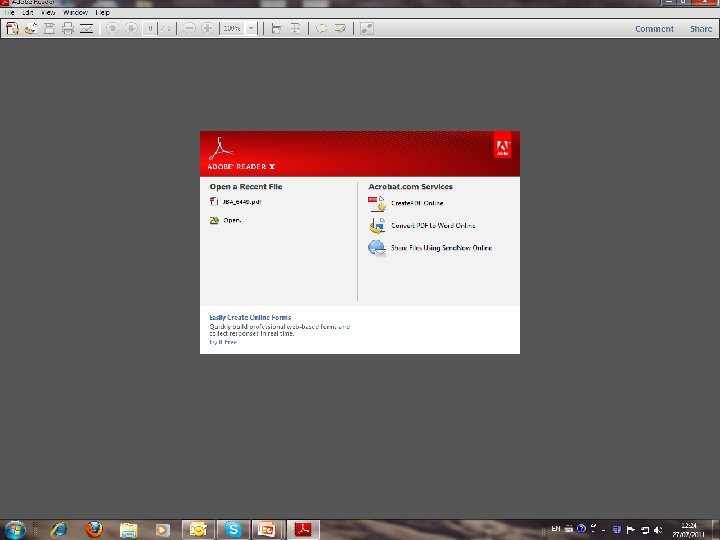Viewport: 720px width, 540px height.
Task: Select the Sticky Note speech bubble tool
Action: tap(321, 28)
